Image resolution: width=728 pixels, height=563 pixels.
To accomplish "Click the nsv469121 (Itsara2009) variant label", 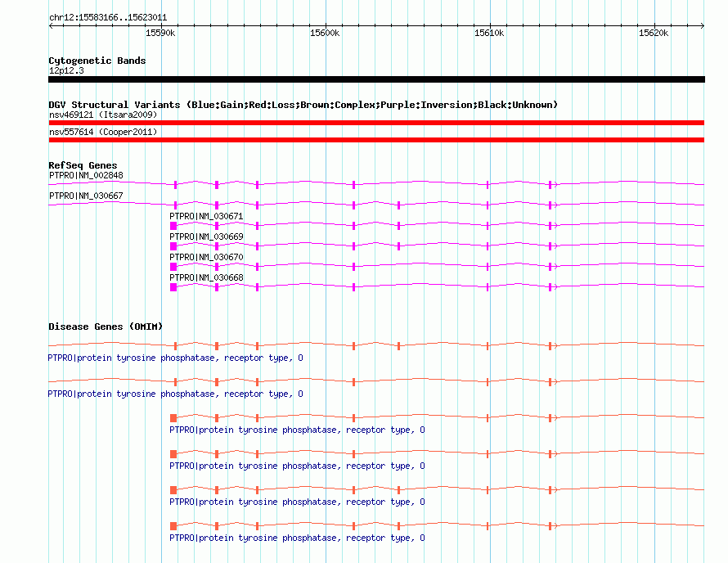I will [x=103, y=115].
